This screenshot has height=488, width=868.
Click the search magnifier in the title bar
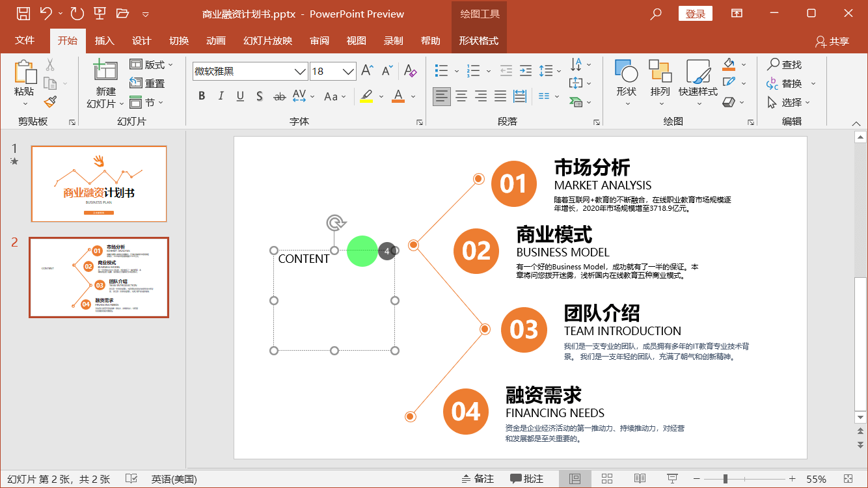(656, 13)
